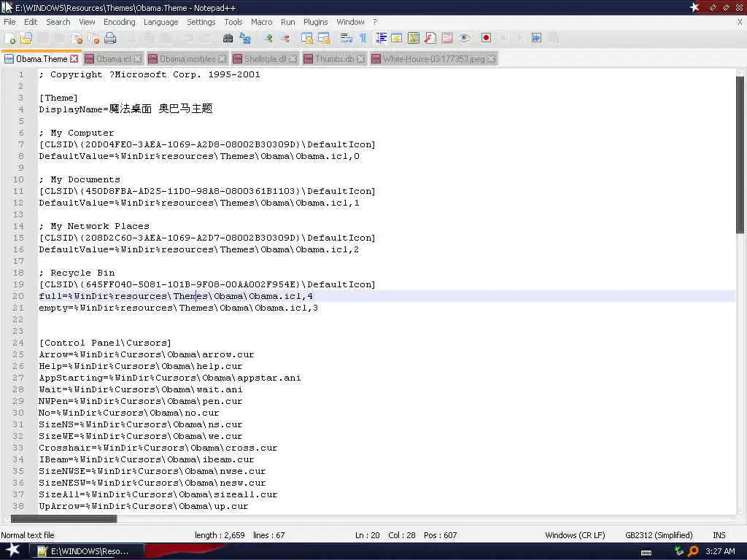Open the View menu
The width and height of the screenshot is (747, 560).
click(x=87, y=22)
